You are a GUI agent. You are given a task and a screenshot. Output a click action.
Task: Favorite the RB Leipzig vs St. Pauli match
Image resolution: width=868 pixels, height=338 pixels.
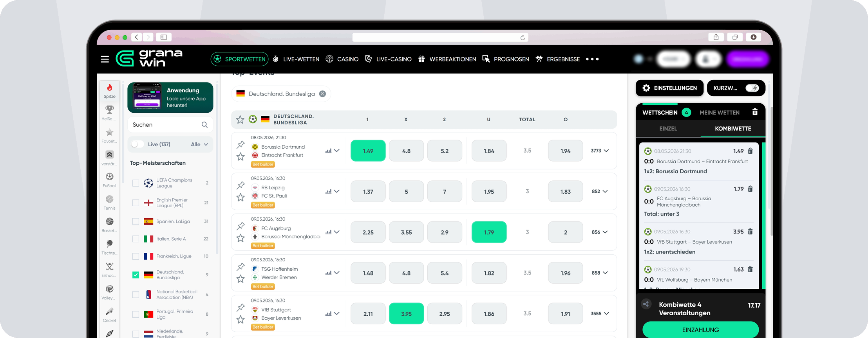[241, 198]
